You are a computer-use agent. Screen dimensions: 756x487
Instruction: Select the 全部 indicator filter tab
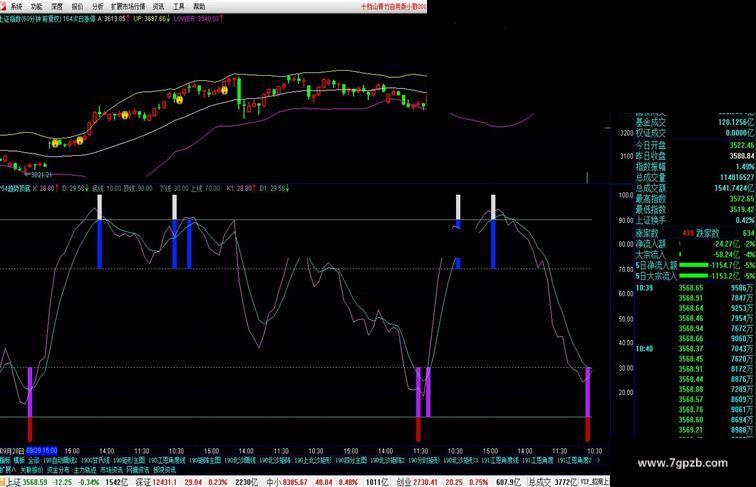pyautogui.click(x=33, y=460)
